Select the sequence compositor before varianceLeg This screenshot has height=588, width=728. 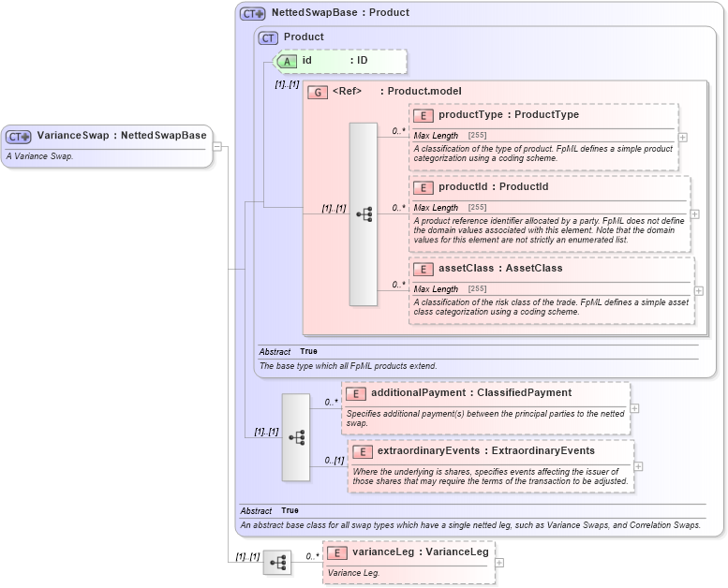pyautogui.click(x=277, y=563)
